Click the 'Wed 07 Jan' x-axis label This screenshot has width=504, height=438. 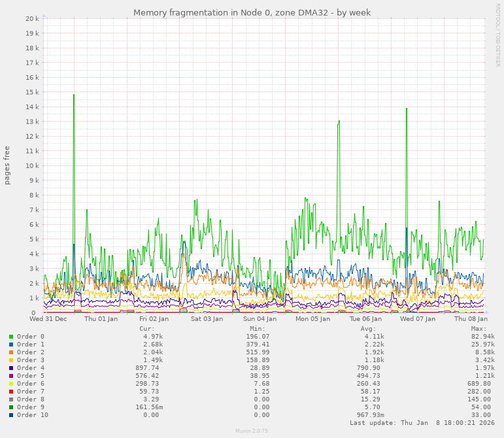pos(418,319)
